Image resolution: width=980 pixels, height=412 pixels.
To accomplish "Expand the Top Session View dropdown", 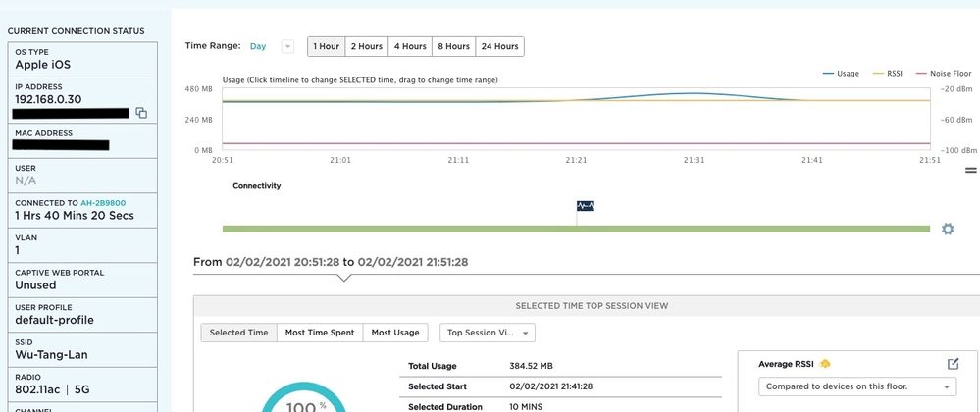I will [x=488, y=333].
